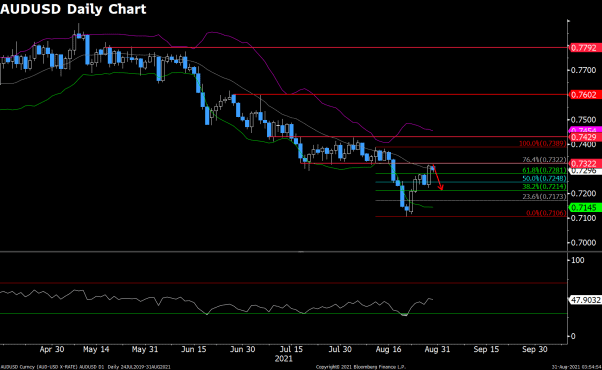
Task: Click the AUDUSD Daily Chart title
Action: (73, 9)
